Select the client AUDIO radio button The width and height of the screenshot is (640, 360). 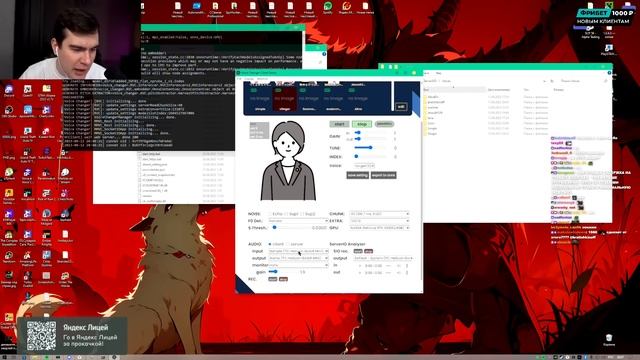[270, 244]
